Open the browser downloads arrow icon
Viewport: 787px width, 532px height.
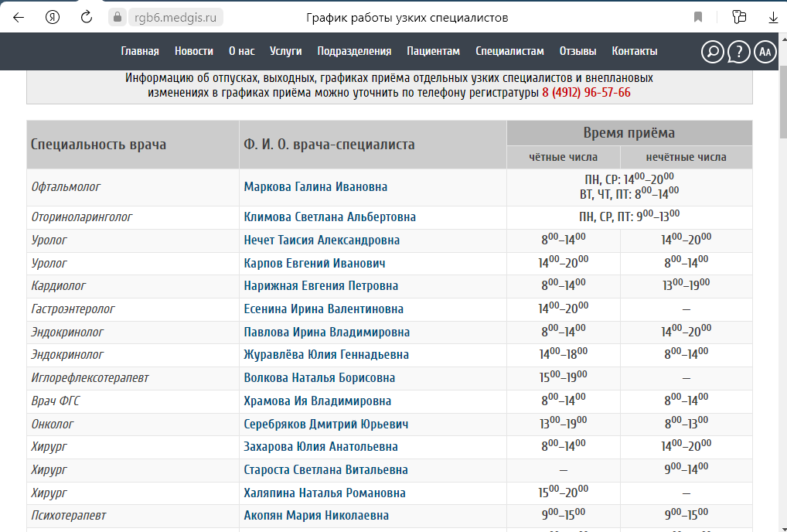tap(772, 17)
